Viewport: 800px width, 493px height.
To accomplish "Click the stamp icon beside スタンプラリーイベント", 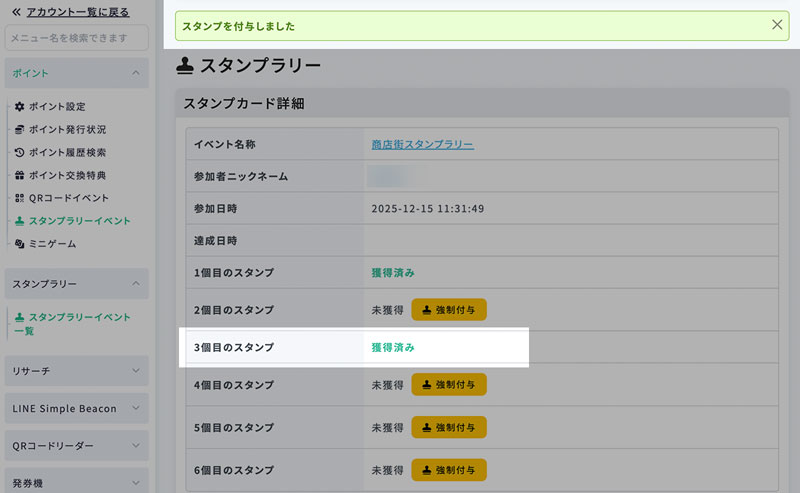I will coord(20,221).
